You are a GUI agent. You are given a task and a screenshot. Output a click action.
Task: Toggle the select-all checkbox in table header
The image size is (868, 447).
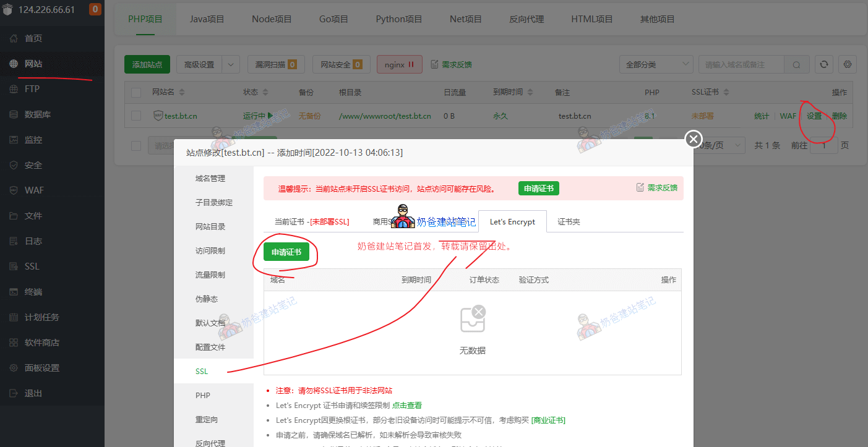[136, 93]
